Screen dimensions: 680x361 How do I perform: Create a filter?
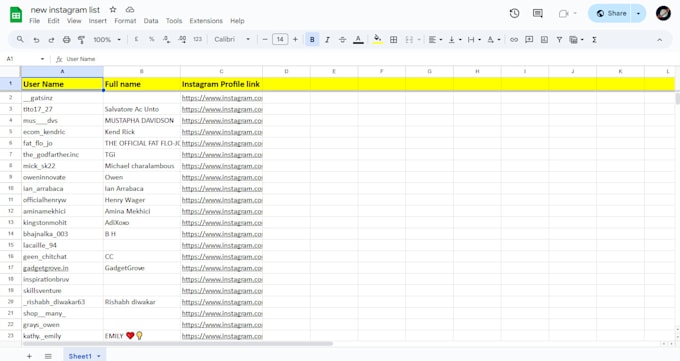click(559, 39)
